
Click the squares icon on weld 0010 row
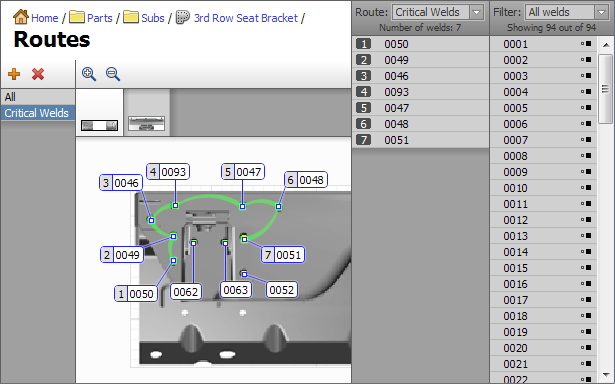[586, 187]
